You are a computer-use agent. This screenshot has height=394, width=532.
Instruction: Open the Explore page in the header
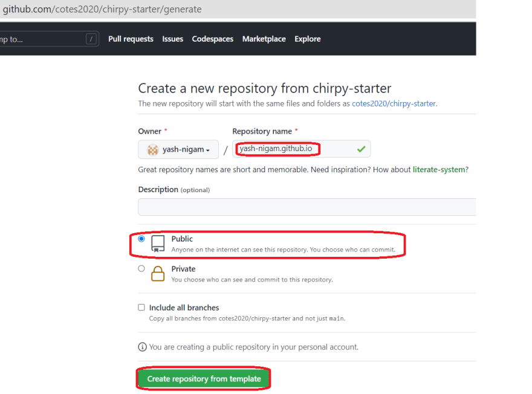(307, 39)
